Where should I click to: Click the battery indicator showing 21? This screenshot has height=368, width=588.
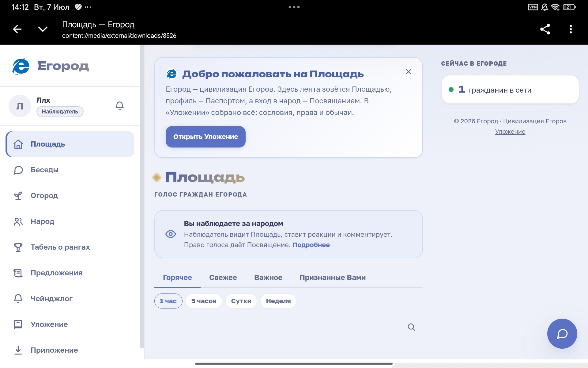[569, 7]
